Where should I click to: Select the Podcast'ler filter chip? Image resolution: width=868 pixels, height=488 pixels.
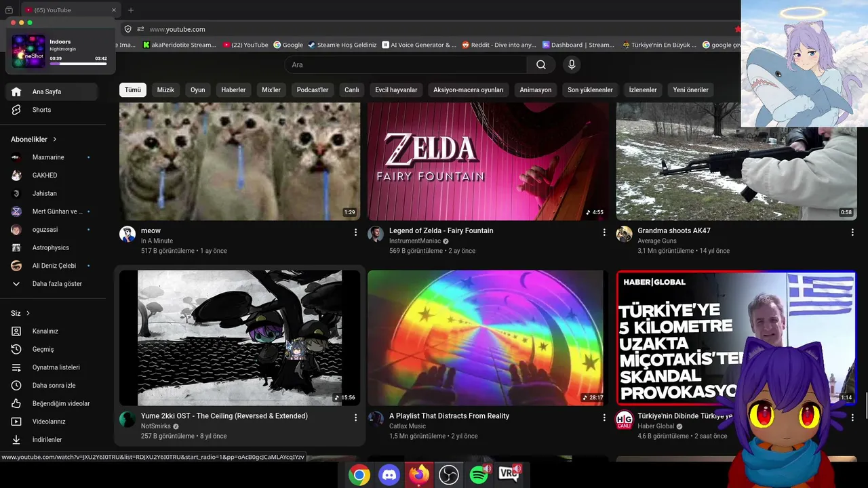pyautogui.click(x=313, y=89)
